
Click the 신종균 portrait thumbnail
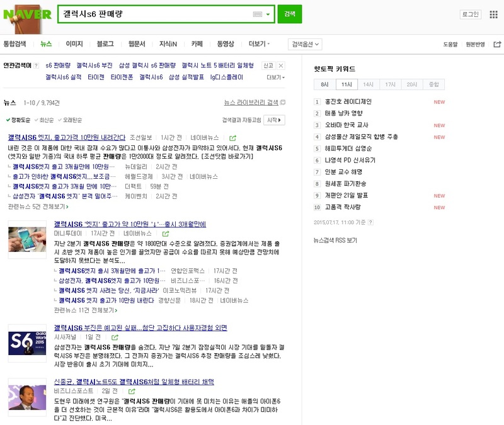(x=27, y=397)
